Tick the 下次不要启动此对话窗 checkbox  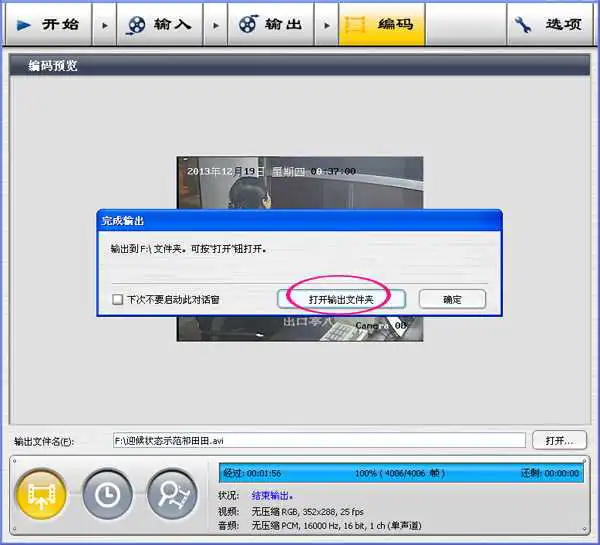pos(117,299)
